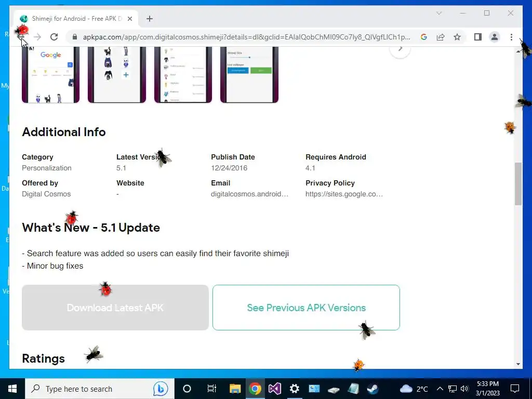Viewport: 532px width, 399px height.
Task: Switch to Chrome on the taskbar
Action: (x=255, y=389)
